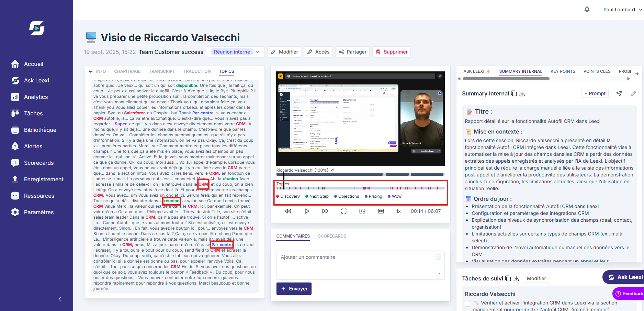644x311 pixels.
Task: Check the CRM integration follow-up task
Action: [x=467, y=303]
